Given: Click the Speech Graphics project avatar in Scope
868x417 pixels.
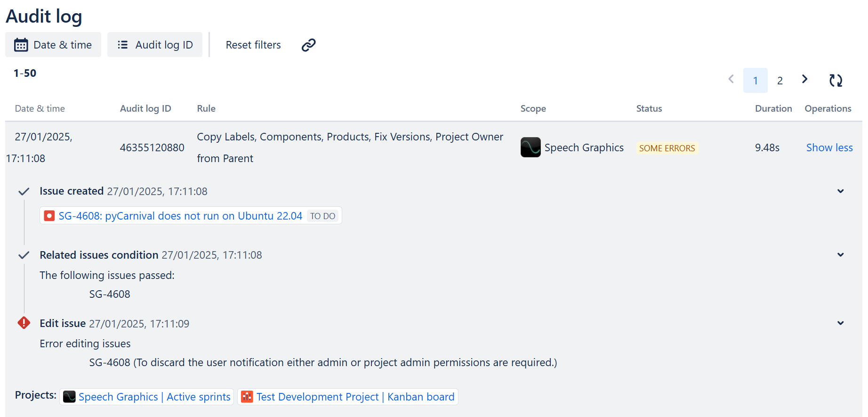Looking at the screenshot, I should 530,147.
